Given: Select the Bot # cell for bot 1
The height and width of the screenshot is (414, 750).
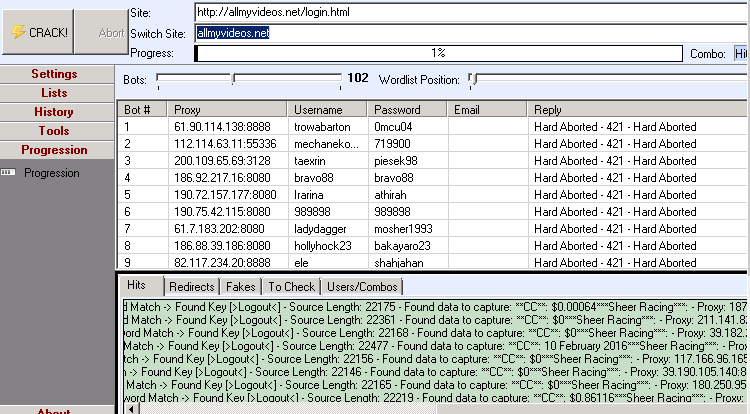Looking at the screenshot, I should coord(143,127).
